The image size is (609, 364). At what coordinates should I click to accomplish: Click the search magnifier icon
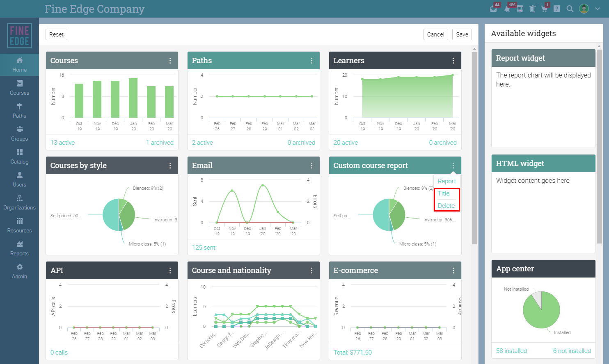pos(570,9)
